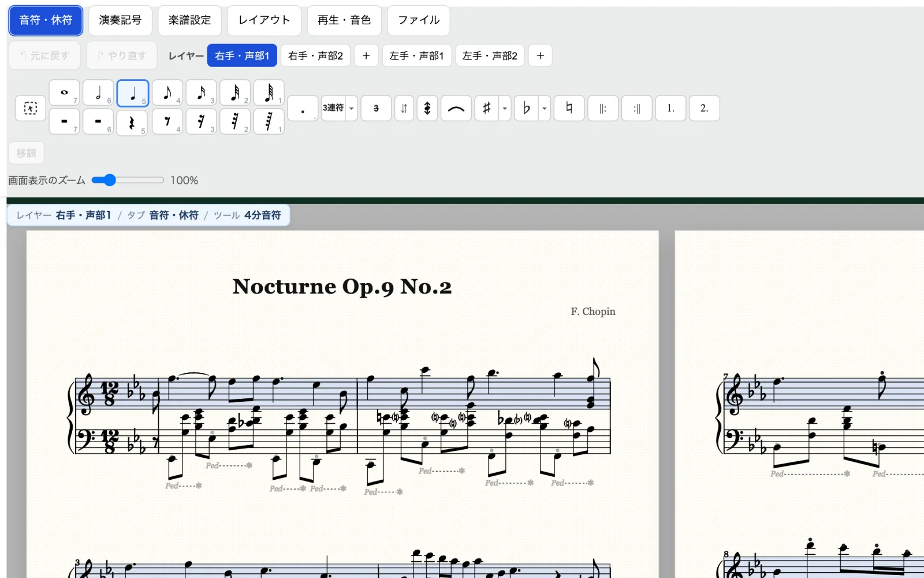924x578 pixels.
Task: Select the 32nd rest tool
Action: point(235,122)
